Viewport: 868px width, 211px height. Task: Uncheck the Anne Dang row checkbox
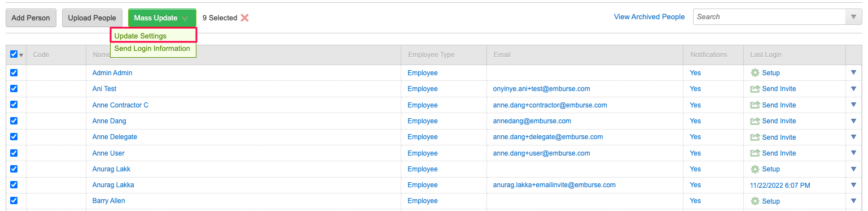coord(14,120)
